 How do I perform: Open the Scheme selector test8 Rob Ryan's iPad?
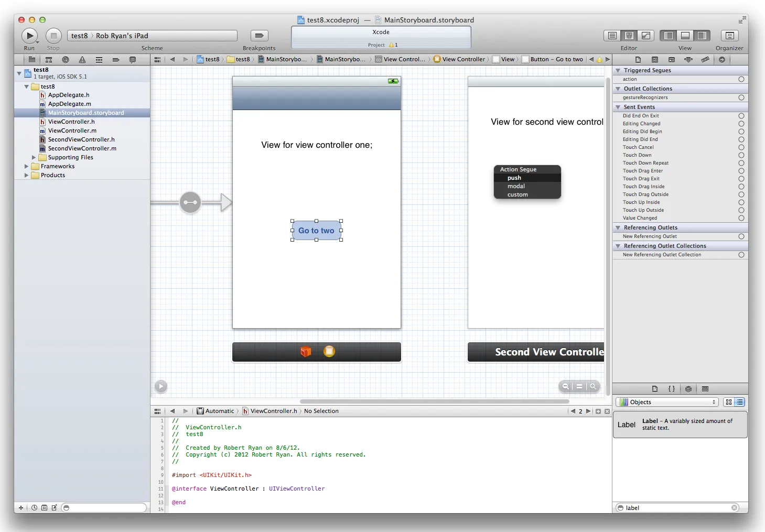[152, 36]
